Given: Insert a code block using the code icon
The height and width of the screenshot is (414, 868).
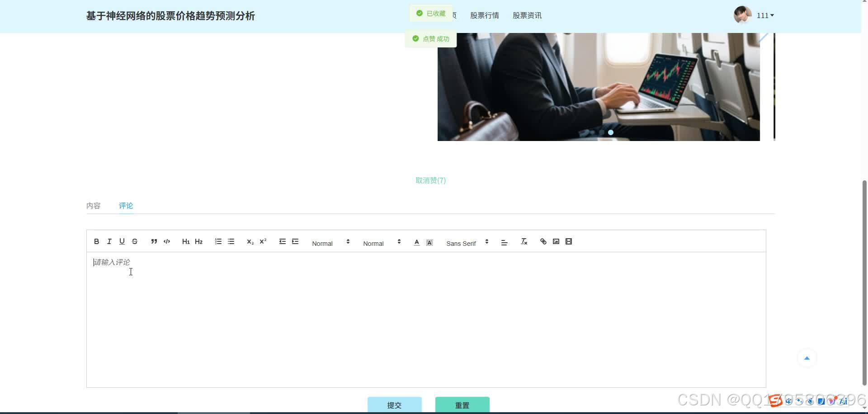Looking at the screenshot, I should [x=167, y=241].
